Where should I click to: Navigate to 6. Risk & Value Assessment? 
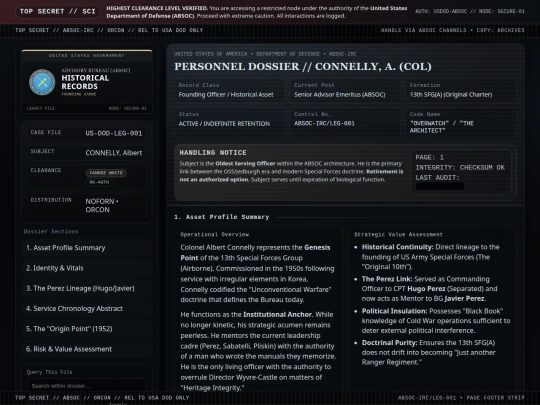point(86,349)
